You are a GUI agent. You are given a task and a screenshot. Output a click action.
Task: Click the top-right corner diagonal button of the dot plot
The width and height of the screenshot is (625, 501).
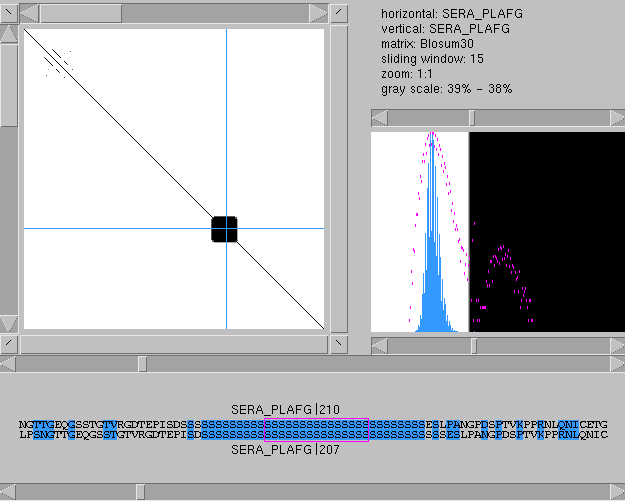[x=339, y=14]
